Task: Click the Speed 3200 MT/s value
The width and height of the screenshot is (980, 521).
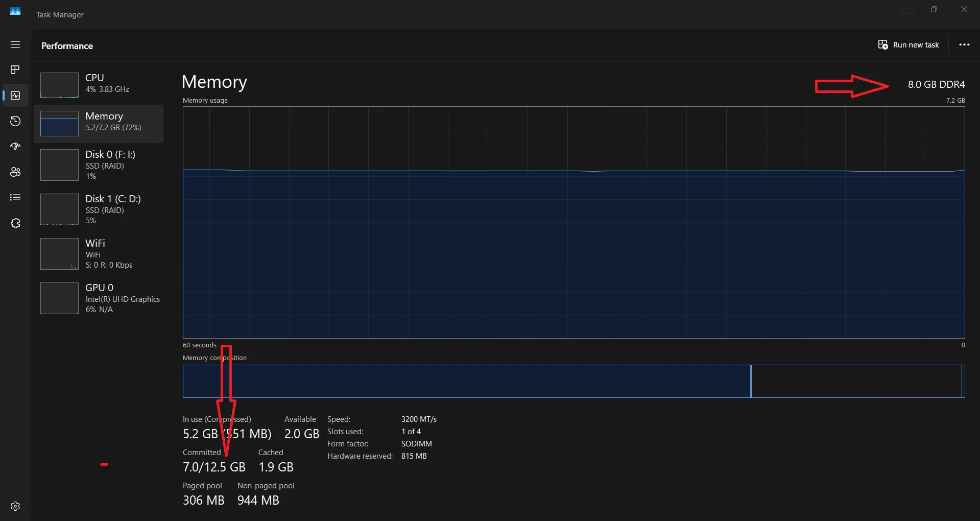Action: 419,419
